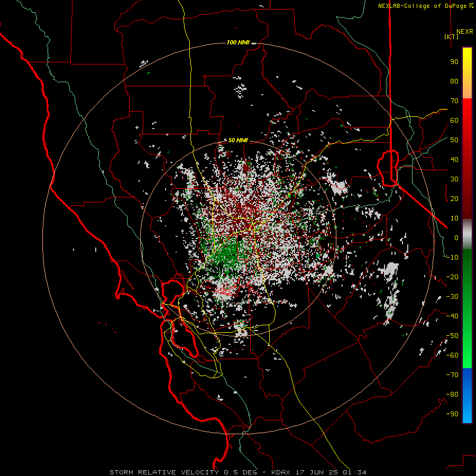Viewport: 476px width, 476px height.
Task: Click the [KT] units label
Action: (452, 36)
